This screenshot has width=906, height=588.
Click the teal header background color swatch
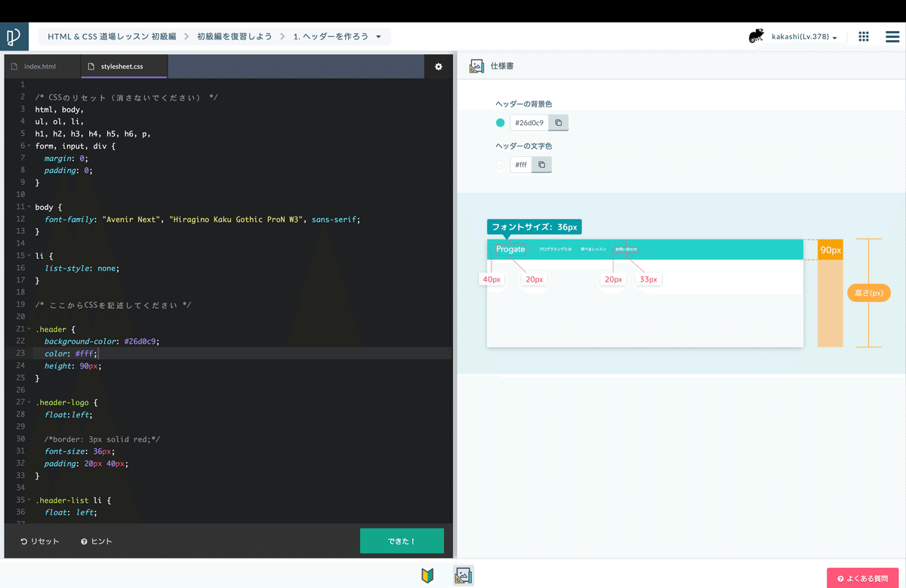(x=500, y=122)
